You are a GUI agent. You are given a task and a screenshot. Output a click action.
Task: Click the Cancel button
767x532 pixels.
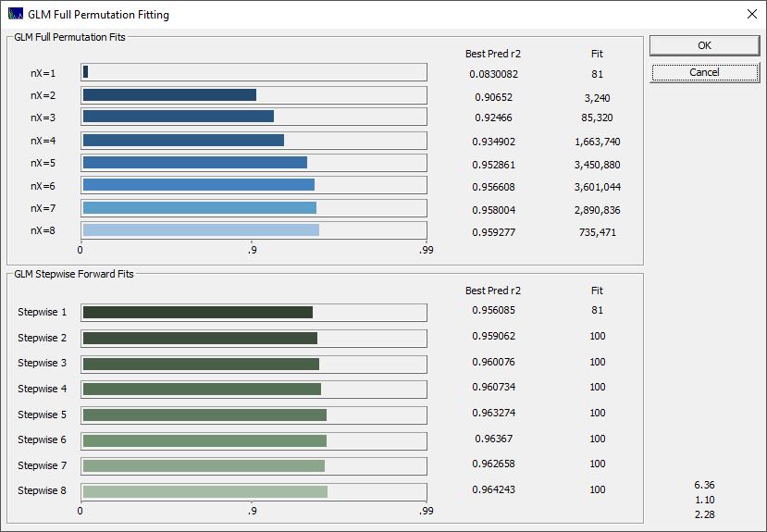(704, 72)
